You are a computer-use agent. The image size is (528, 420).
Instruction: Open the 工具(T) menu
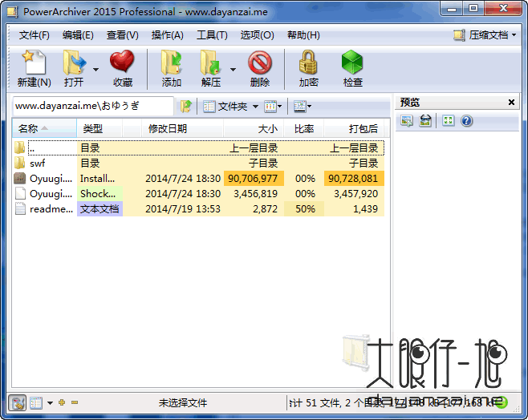click(x=212, y=35)
